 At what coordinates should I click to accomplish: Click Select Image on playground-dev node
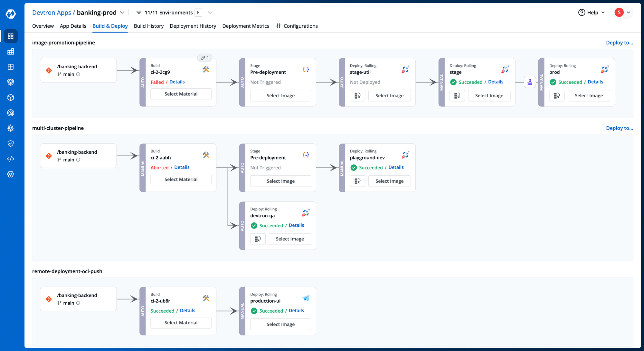tap(390, 181)
